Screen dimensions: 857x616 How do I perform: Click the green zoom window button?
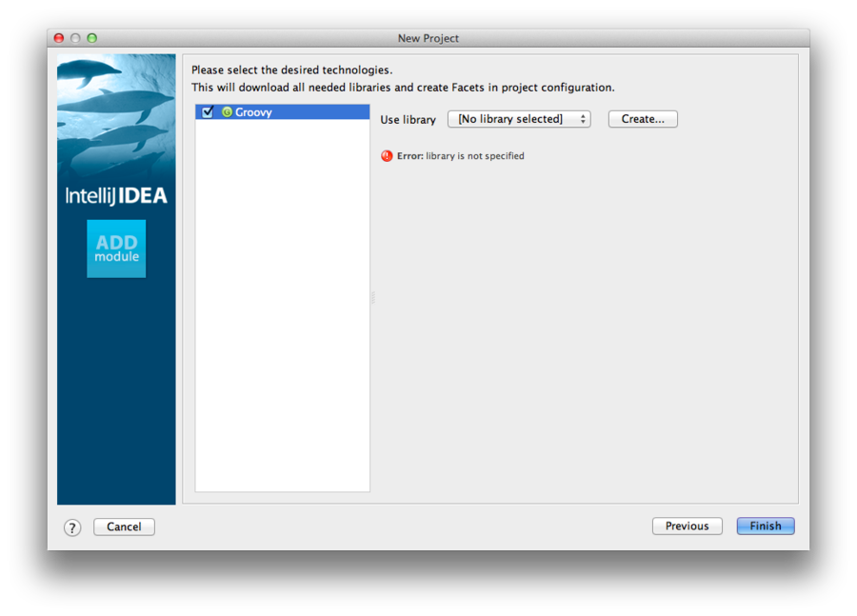click(92, 38)
